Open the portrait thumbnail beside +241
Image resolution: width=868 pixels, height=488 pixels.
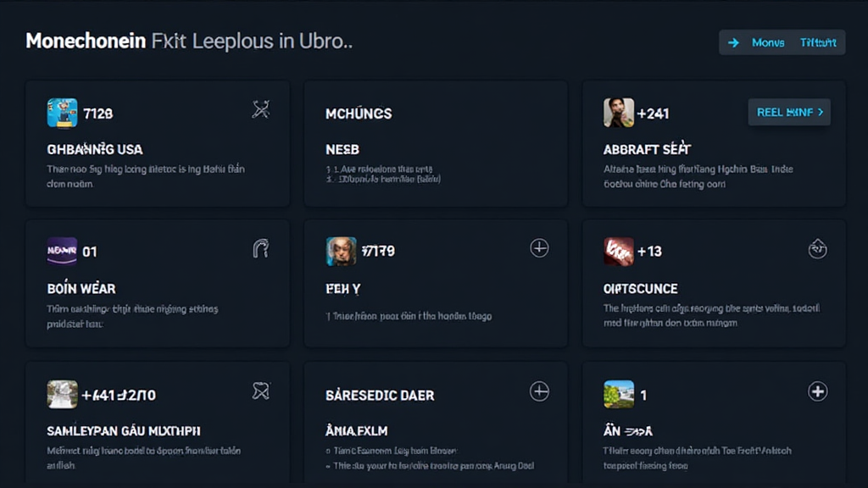619,113
